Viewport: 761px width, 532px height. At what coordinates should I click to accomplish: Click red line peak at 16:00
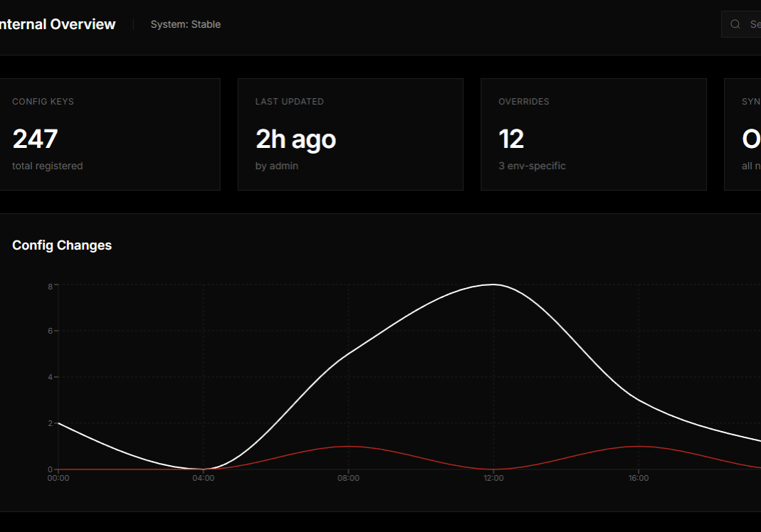639,447
